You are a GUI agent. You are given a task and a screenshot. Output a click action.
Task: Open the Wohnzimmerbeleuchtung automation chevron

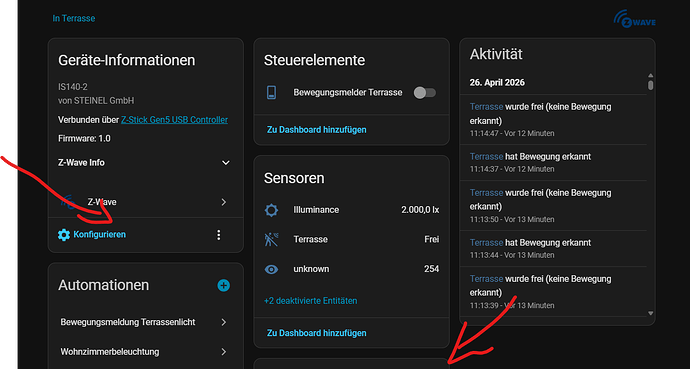click(224, 352)
